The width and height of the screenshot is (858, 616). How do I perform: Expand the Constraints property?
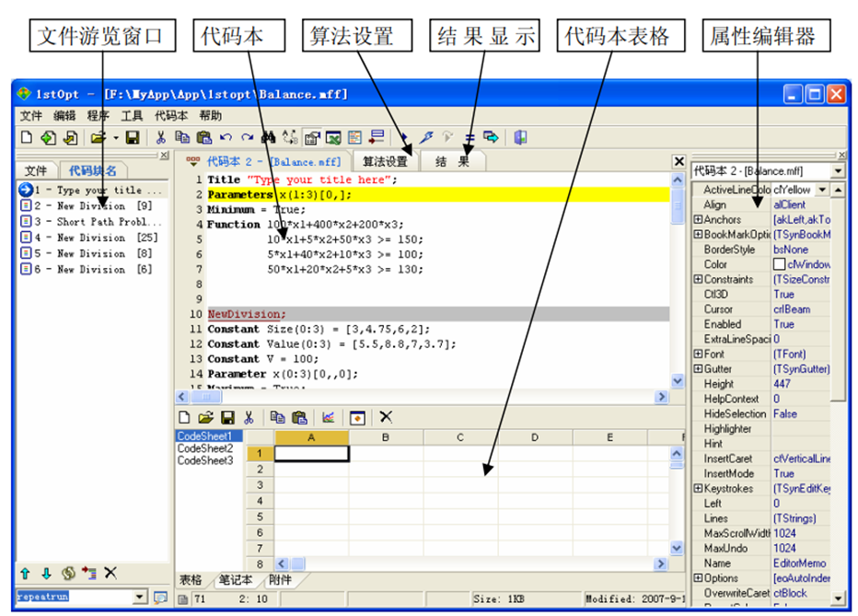698,279
